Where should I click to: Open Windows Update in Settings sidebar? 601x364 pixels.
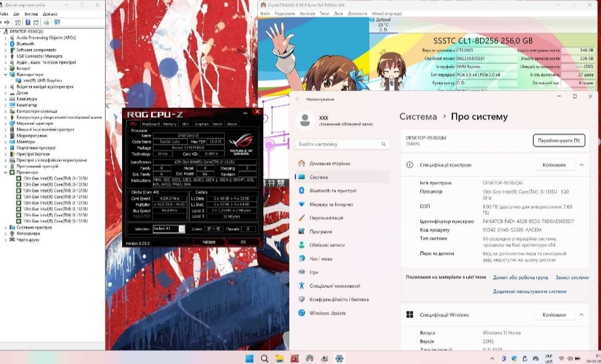coord(327,313)
